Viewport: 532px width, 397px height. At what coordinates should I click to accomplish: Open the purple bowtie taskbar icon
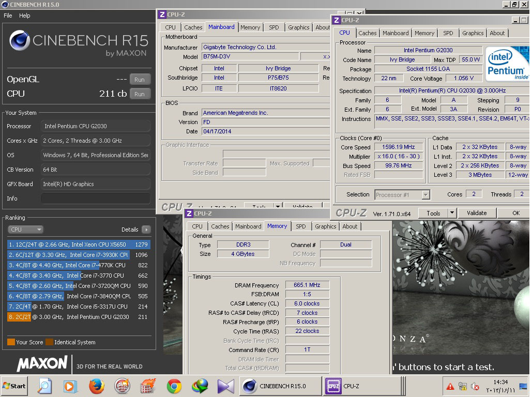point(225,386)
